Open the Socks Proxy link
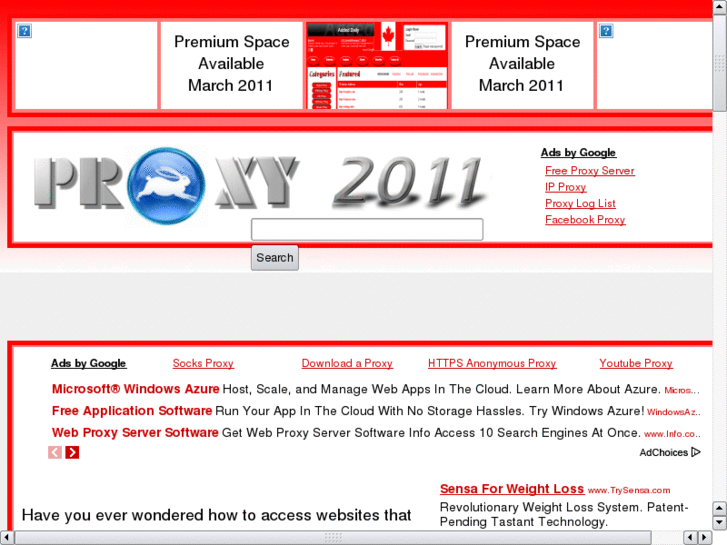The height and width of the screenshot is (545, 727). point(203,363)
